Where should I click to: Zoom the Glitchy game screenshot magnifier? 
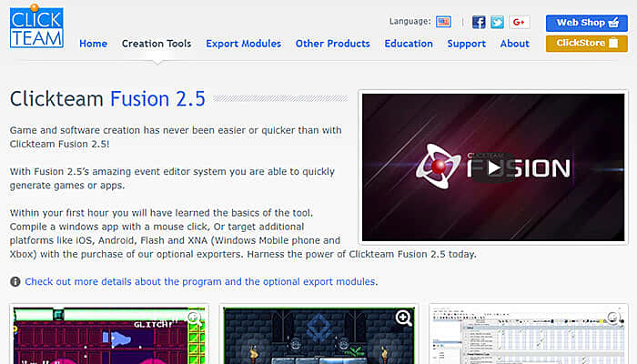pos(194,318)
